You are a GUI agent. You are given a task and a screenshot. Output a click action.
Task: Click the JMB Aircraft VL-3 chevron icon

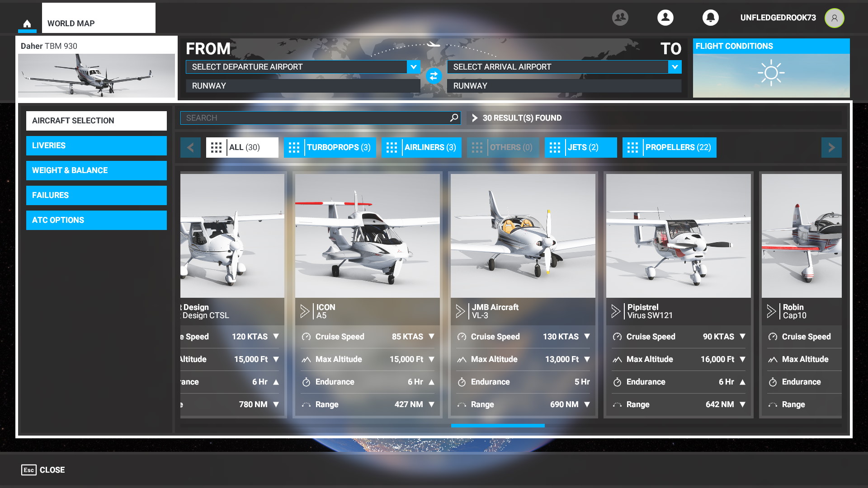pyautogui.click(x=460, y=311)
